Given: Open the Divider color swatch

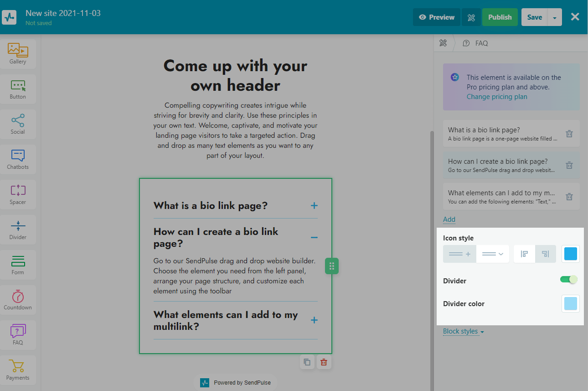Looking at the screenshot, I should [x=570, y=304].
